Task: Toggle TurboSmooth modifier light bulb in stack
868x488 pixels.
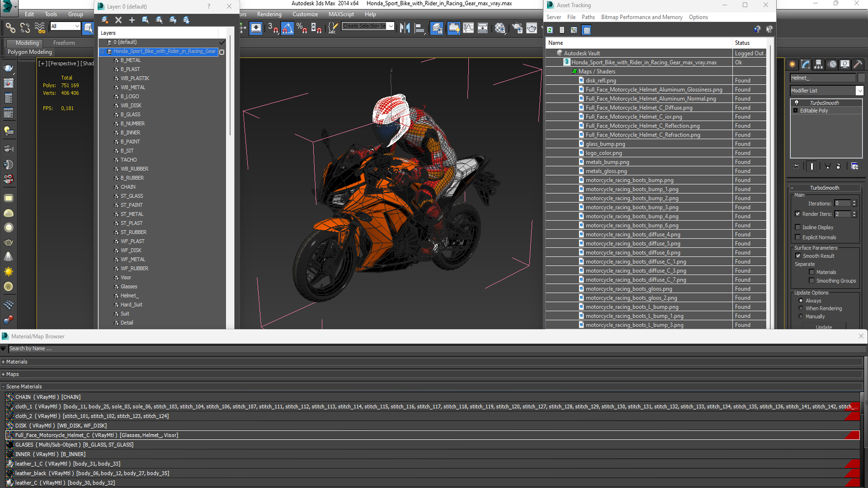Action: [797, 103]
